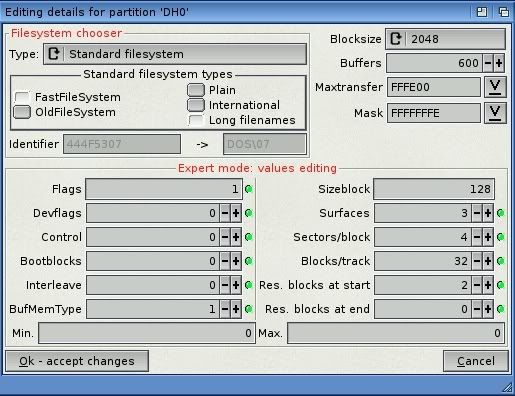Viewport: 515px width, 396px height.
Task: Increase Bootblocks with plus button
Action: pyautogui.click(x=236, y=261)
